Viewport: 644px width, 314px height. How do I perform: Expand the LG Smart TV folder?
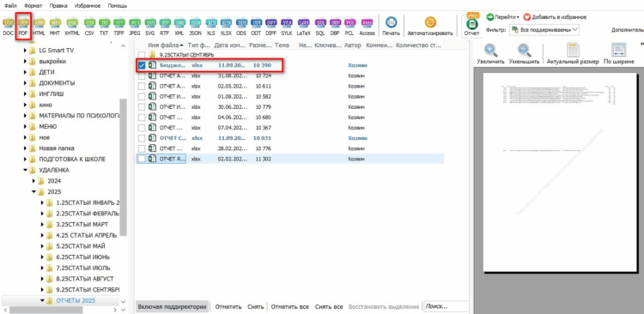(x=25, y=51)
